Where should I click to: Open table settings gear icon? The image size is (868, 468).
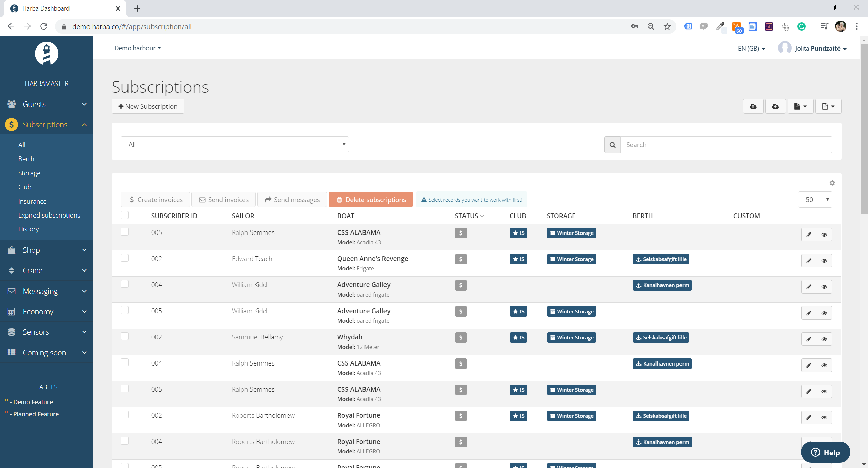(832, 183)
